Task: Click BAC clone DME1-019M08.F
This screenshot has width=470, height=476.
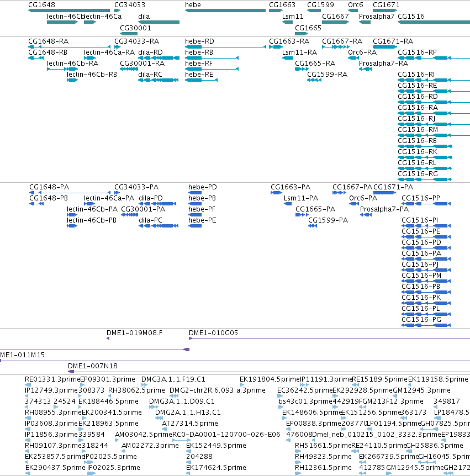Action: click(x=108, y=339)
